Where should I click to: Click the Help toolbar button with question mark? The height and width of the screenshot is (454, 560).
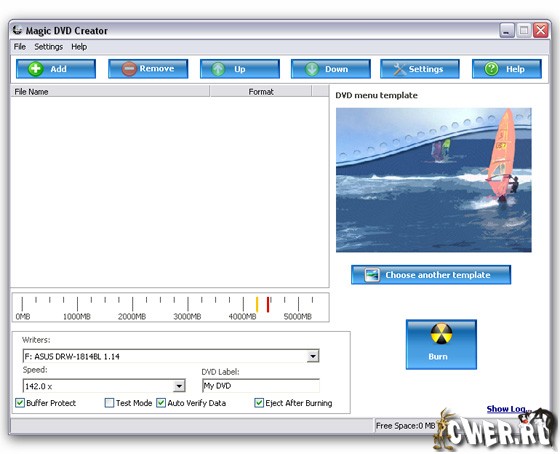[507, 69]
